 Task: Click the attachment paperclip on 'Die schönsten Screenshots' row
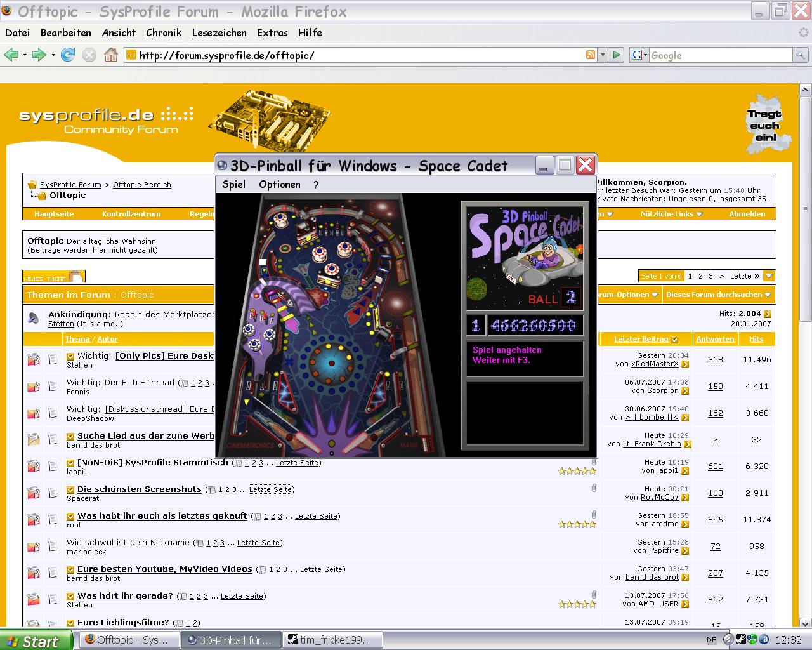tap(594, 488)
